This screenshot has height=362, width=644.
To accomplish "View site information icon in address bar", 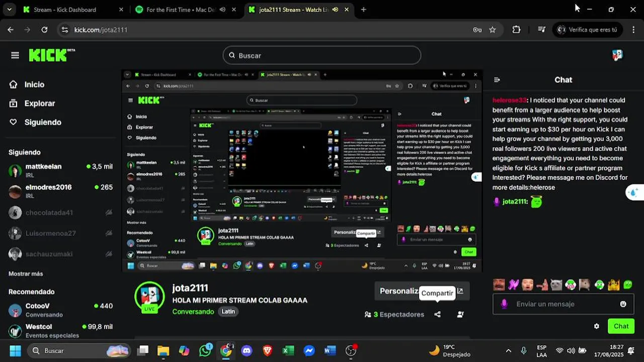I will (x=64, y=30).
